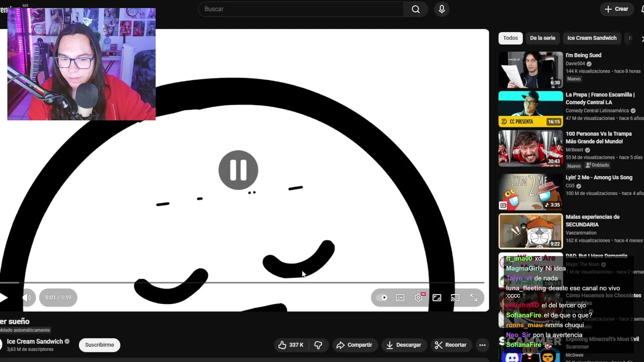Click the Suscribirme button
This screenshot has width=644, height=362.
100,345
